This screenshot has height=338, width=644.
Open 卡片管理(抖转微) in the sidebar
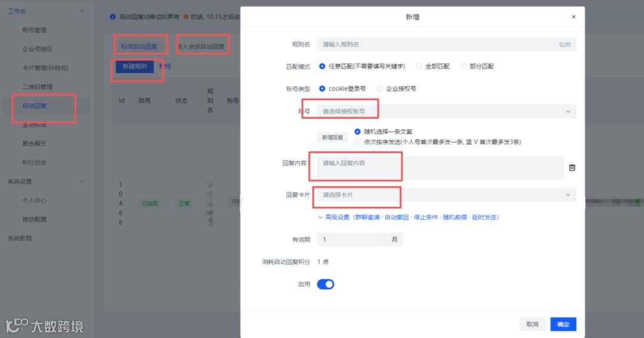coord(45,68)
